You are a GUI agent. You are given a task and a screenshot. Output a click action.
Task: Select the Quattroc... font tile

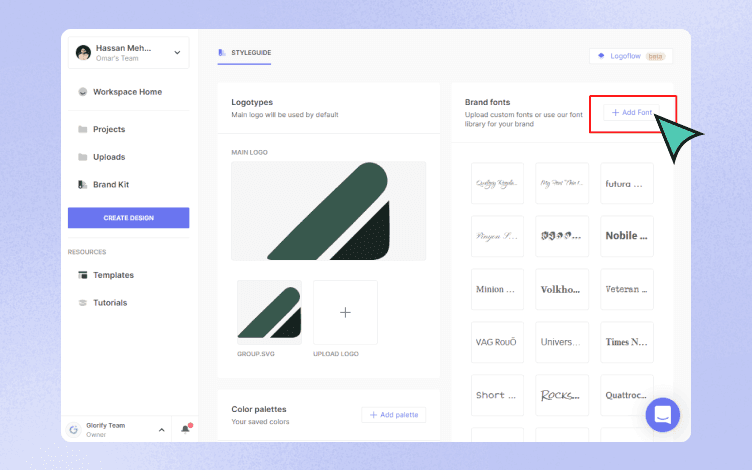pos(627,395)
